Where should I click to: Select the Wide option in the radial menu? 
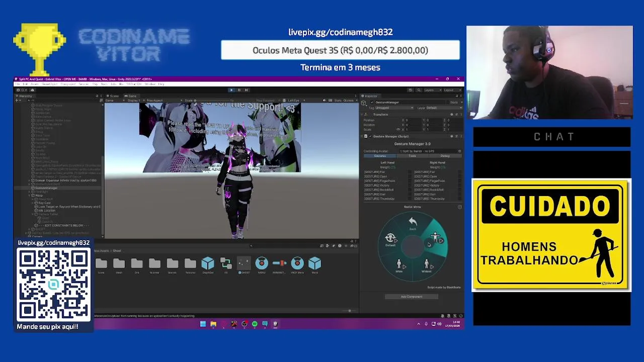tap(399, 265)
